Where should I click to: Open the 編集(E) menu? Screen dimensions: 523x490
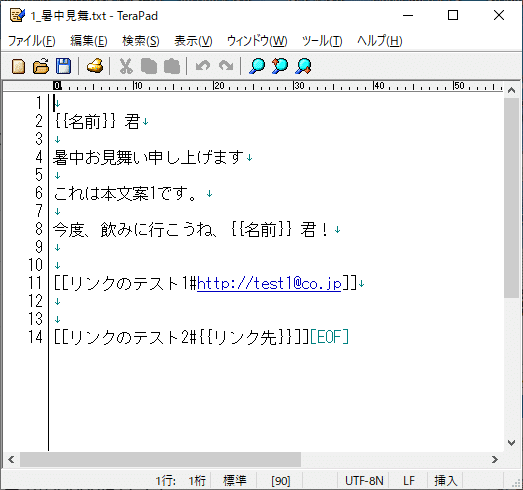point(89,41)
